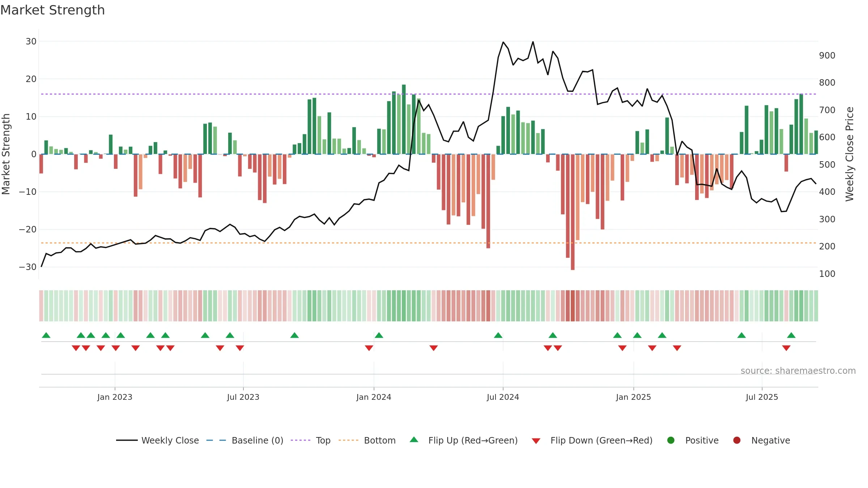Click the darkest red heatmap strip cell
This screenshot has height=488, width=868.
[573, 306]
